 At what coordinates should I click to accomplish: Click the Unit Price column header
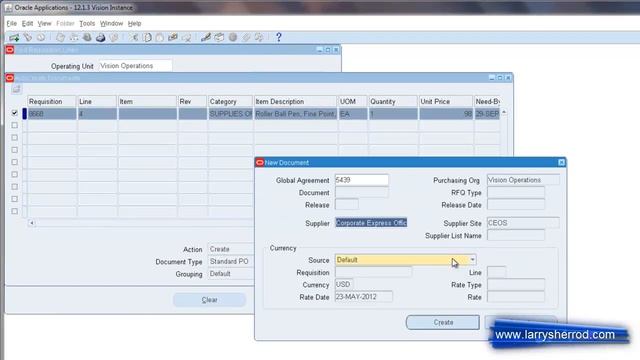[446, 102]
